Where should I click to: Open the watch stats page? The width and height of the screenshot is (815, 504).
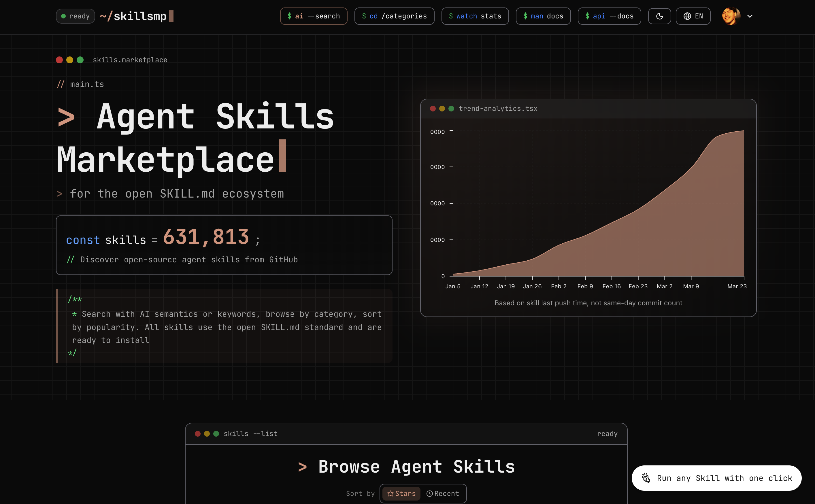click(x=475, y=16)
